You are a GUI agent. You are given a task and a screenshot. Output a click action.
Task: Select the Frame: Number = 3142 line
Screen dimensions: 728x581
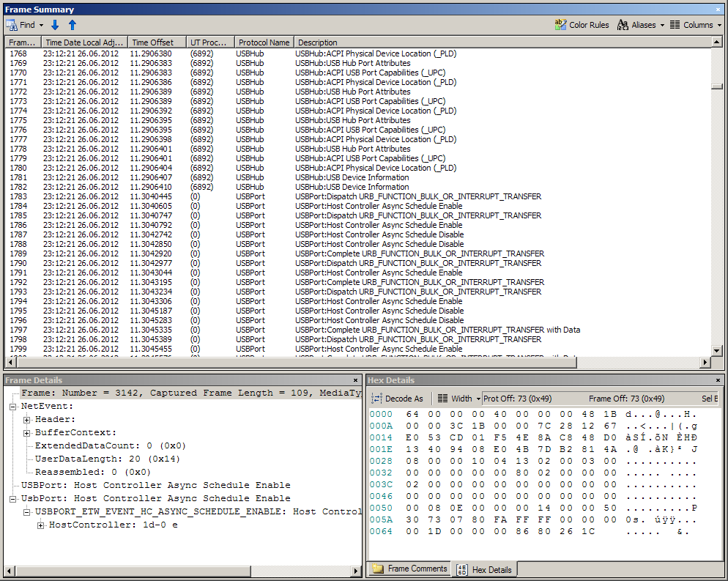click(x=191, y=393)
